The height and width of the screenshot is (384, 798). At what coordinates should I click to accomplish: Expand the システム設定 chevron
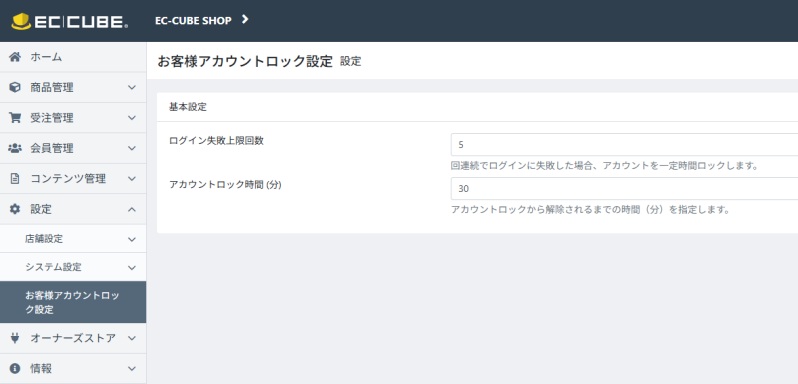coord(132,268)
